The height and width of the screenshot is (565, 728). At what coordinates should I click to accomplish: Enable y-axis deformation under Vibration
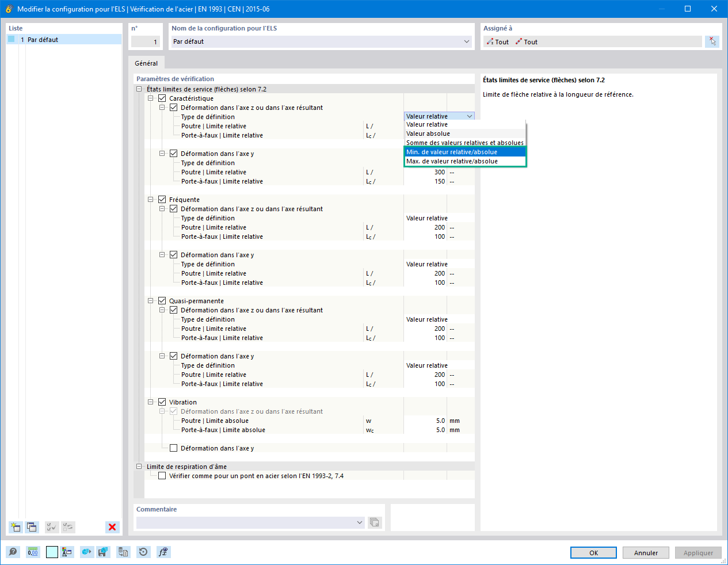[173, 448]
